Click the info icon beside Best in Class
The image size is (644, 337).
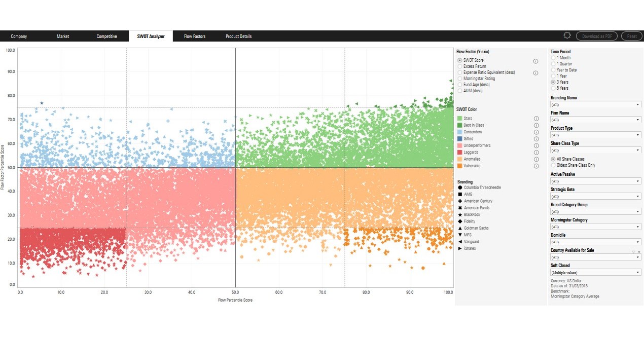(x=536, y=125)
